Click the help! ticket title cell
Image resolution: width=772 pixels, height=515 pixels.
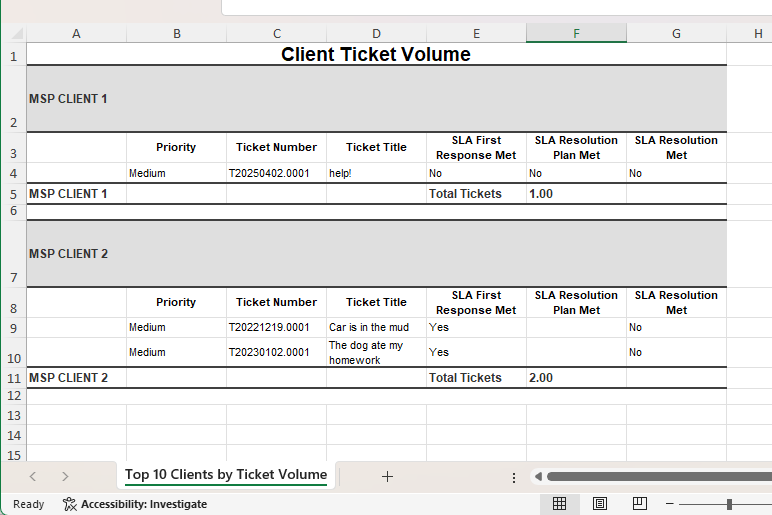376,173
